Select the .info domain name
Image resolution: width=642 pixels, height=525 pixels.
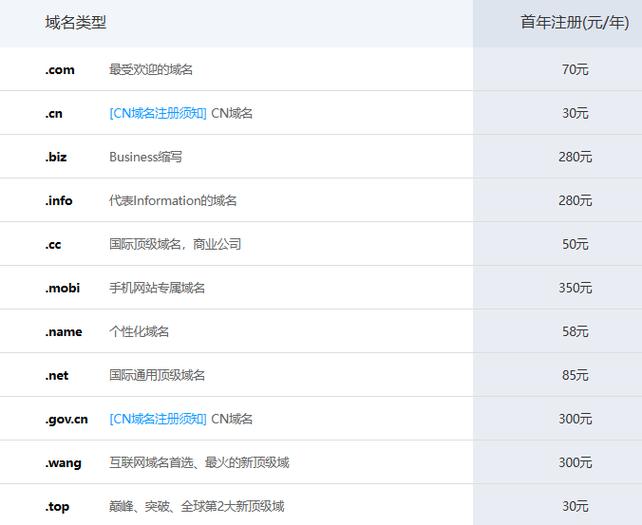59,201
